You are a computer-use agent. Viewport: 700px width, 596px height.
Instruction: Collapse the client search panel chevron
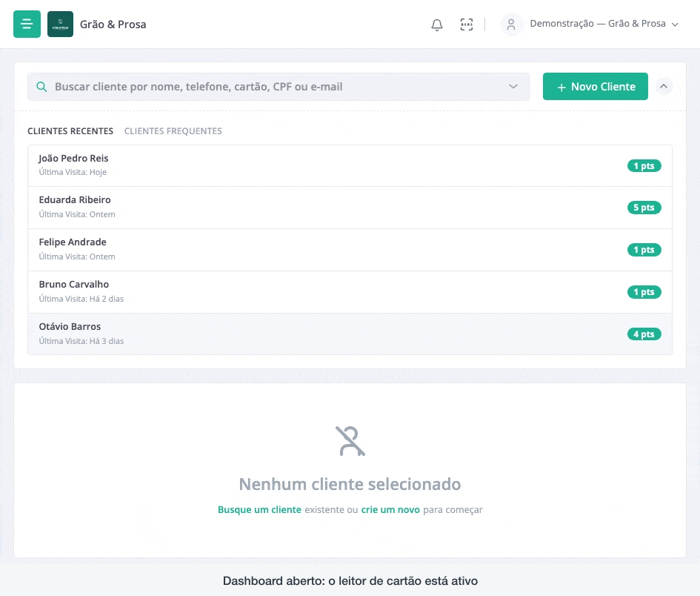(x=664, y=86)
